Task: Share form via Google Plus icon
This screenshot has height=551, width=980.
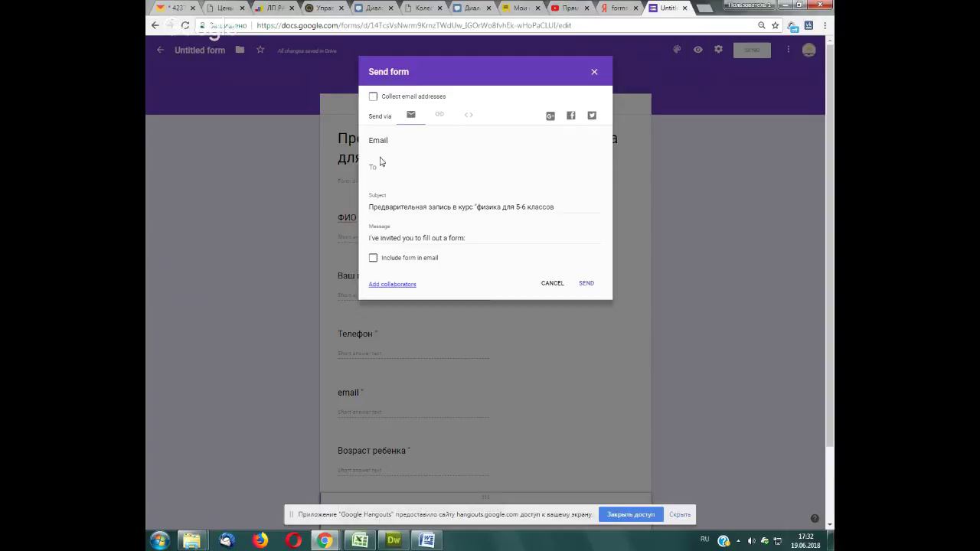Action: coord(550,116)
